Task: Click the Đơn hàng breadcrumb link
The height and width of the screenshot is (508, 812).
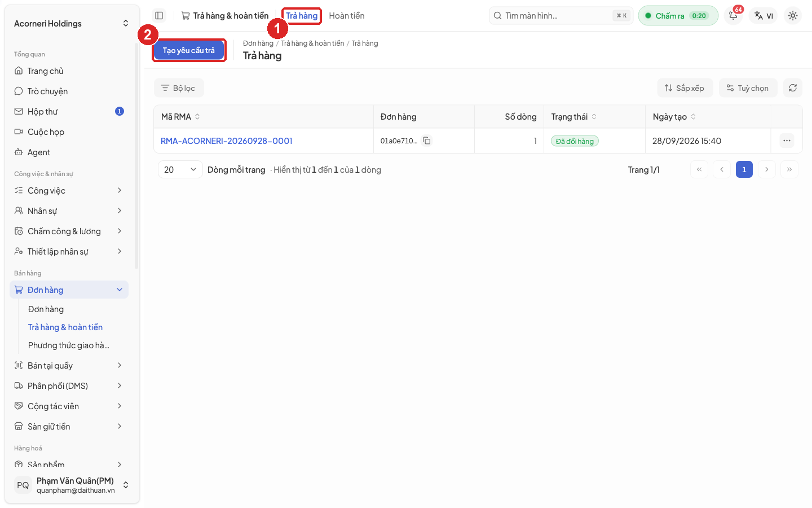Action: pyautogui.click(x=258, y=43)
